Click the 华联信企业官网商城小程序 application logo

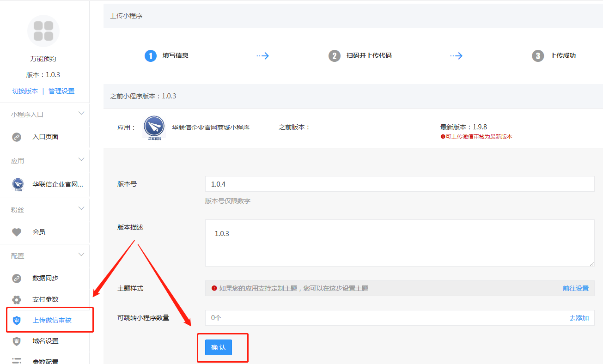pos(154,127)
